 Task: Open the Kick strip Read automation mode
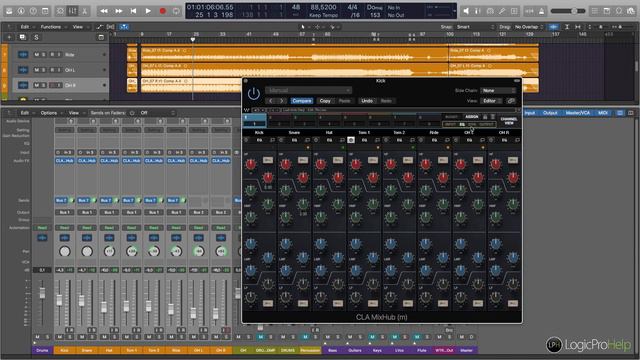pyautogui.click(x=64, y=227)
